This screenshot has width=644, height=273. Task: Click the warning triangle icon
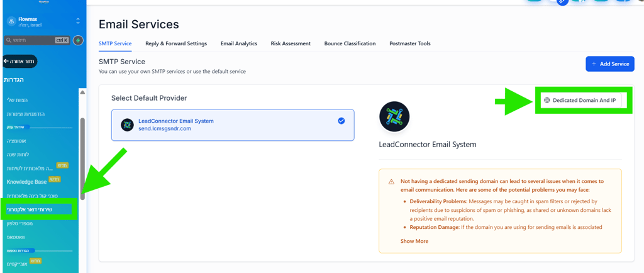point(391,181)
